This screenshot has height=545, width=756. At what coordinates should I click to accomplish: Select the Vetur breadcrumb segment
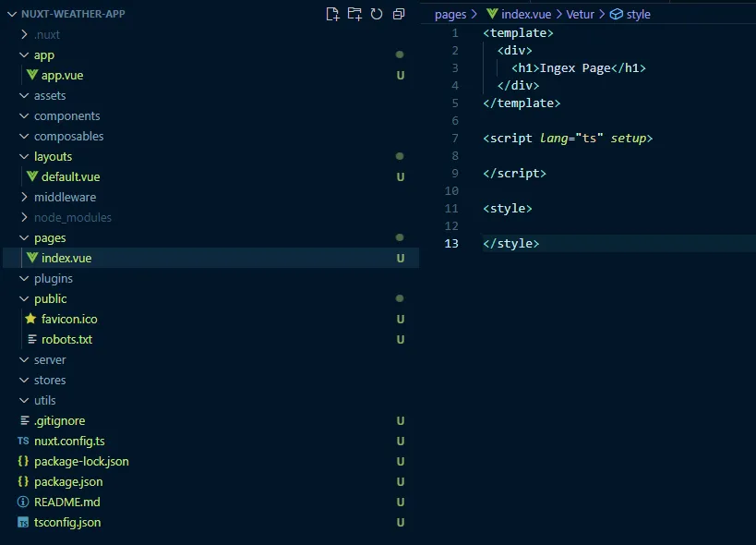[580, 14]
